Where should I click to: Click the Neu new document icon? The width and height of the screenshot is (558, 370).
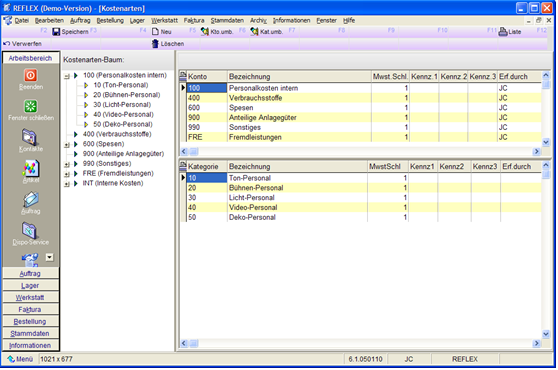(155, 32)
